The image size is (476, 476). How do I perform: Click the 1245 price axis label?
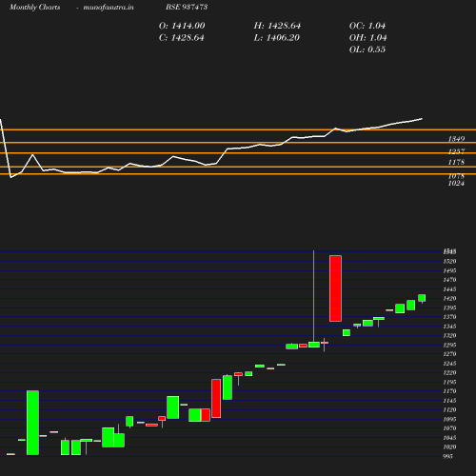(450, 364)
